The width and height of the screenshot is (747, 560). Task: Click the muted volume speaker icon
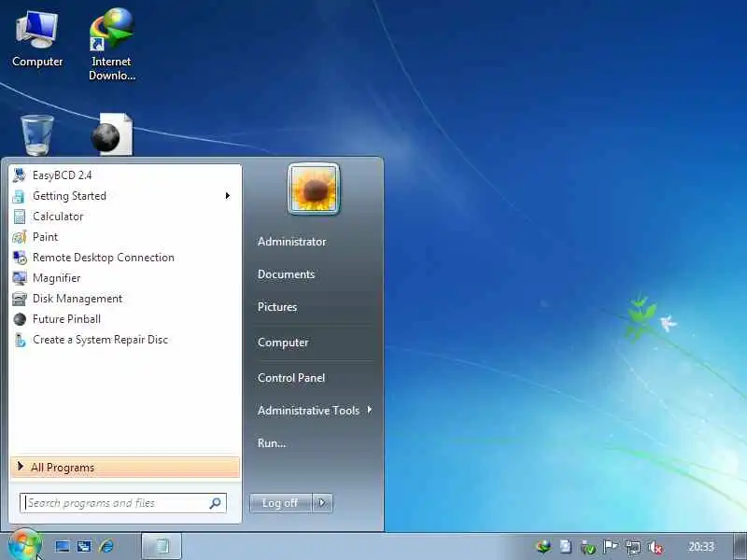(655, 548)
